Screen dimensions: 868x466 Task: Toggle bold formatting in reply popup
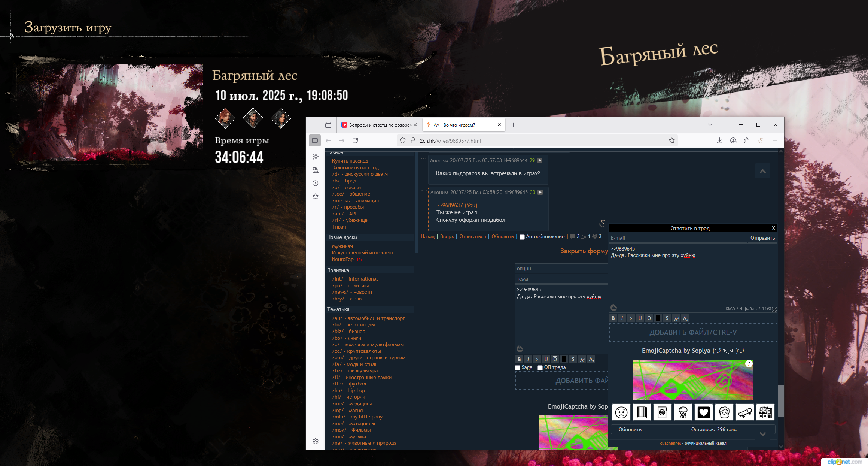point(613,318)
